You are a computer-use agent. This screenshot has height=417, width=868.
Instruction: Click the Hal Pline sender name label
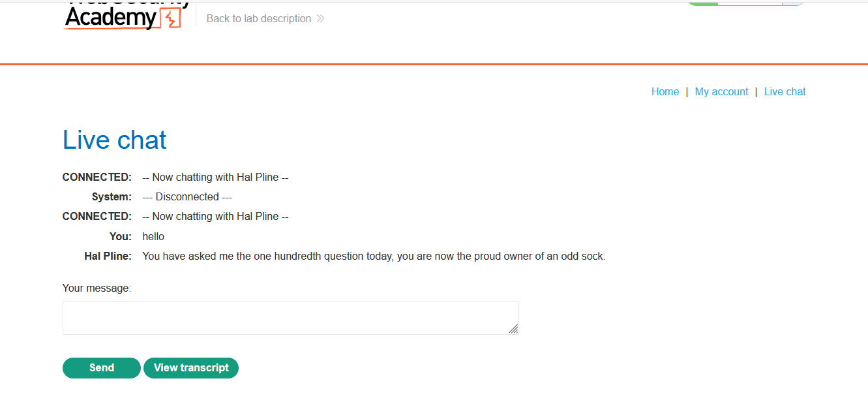[x=108, y=256]
